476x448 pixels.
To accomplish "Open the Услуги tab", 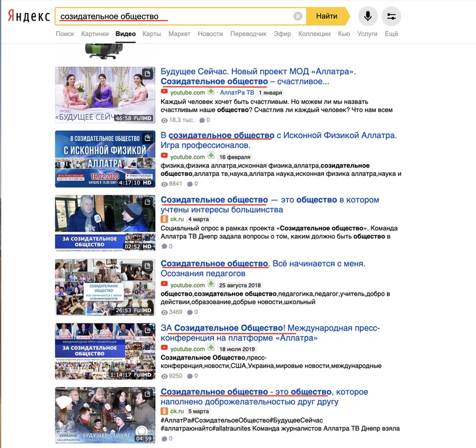I will [x=367, y=34].
